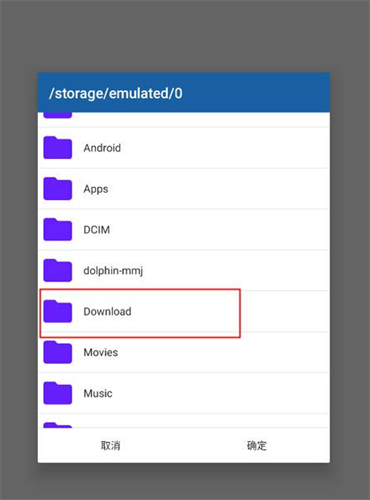Screen dimensions: 370x500
Task: Select the Movies directory label
Action: point(101,352)
